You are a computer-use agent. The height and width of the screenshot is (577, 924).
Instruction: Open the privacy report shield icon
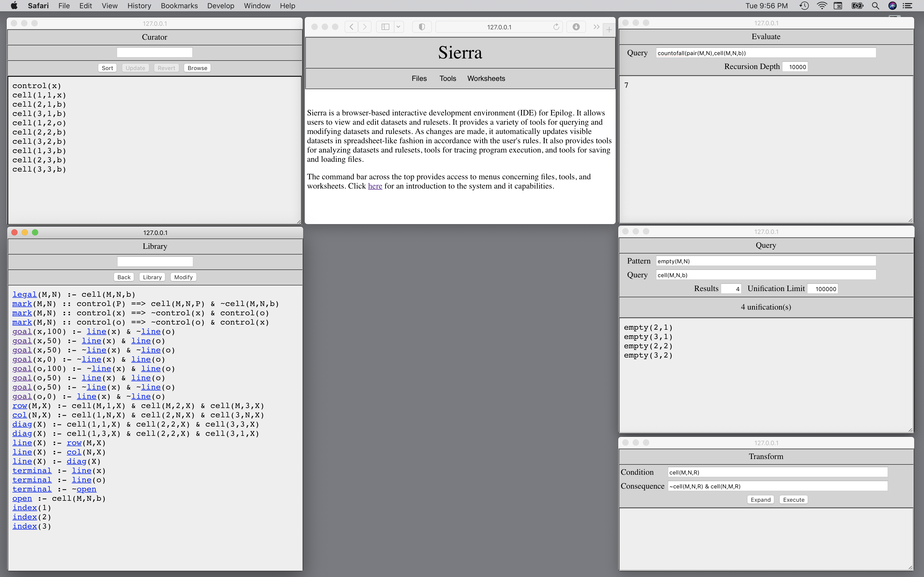[x=422, y=27]
